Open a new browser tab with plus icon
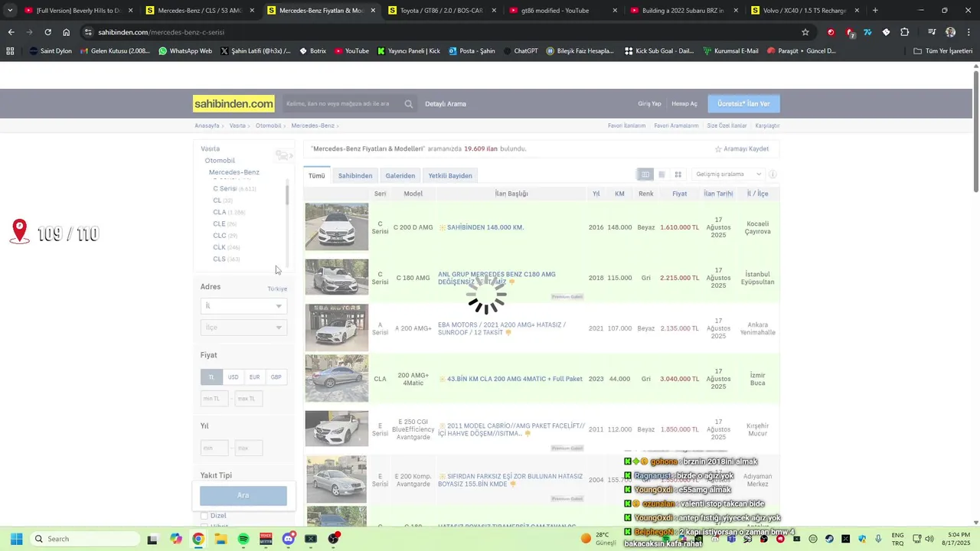980x551 pixels. (x=875, y=11)
